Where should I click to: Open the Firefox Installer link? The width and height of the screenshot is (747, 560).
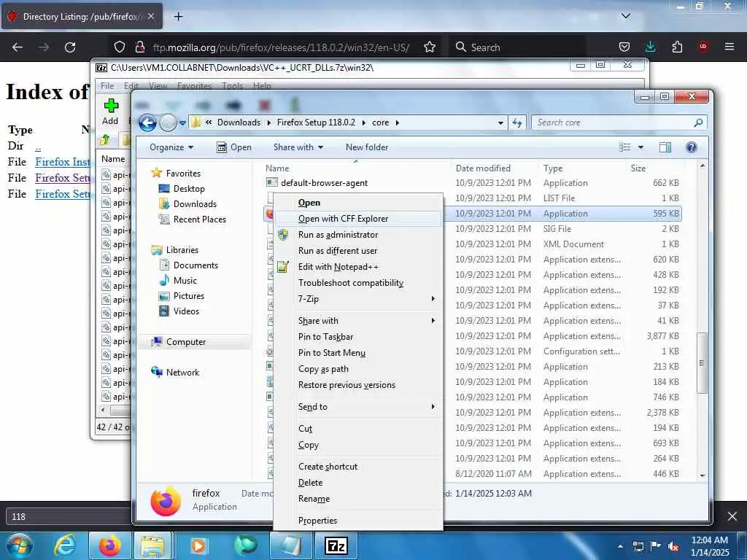pyautogui.click(x=63, y=162)
